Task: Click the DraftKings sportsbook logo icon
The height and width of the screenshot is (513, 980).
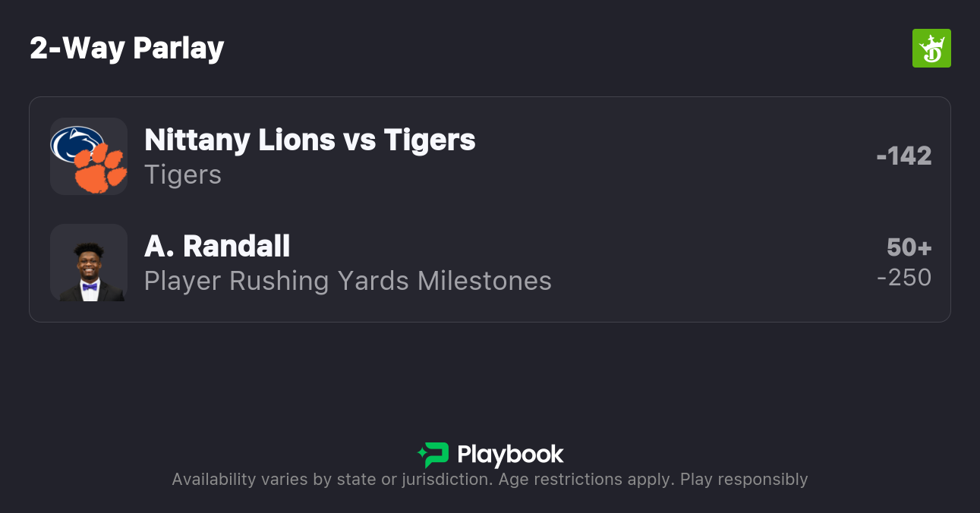Action: [931, 49]
